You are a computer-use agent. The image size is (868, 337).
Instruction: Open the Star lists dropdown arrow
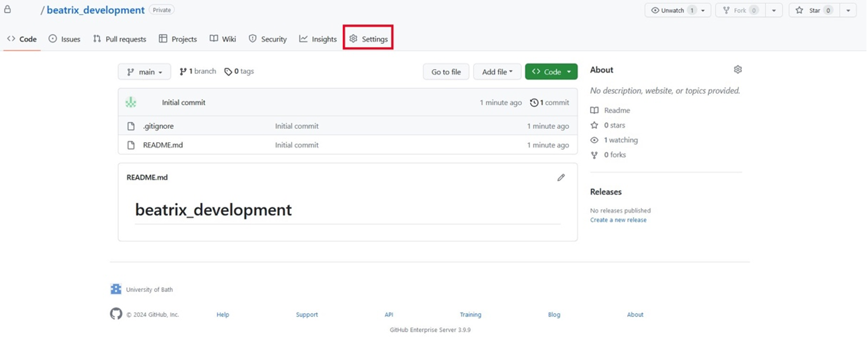coord(848,10)
